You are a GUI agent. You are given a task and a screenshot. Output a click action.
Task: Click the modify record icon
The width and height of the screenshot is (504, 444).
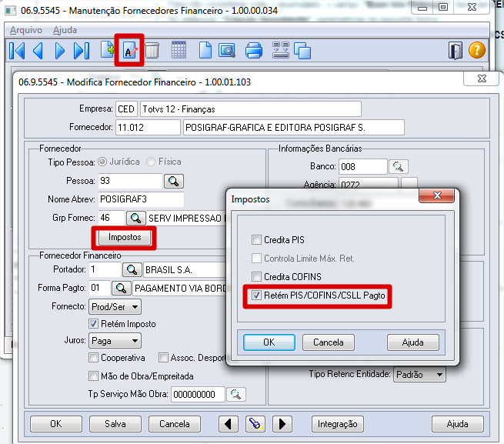(x=129, y=51)
